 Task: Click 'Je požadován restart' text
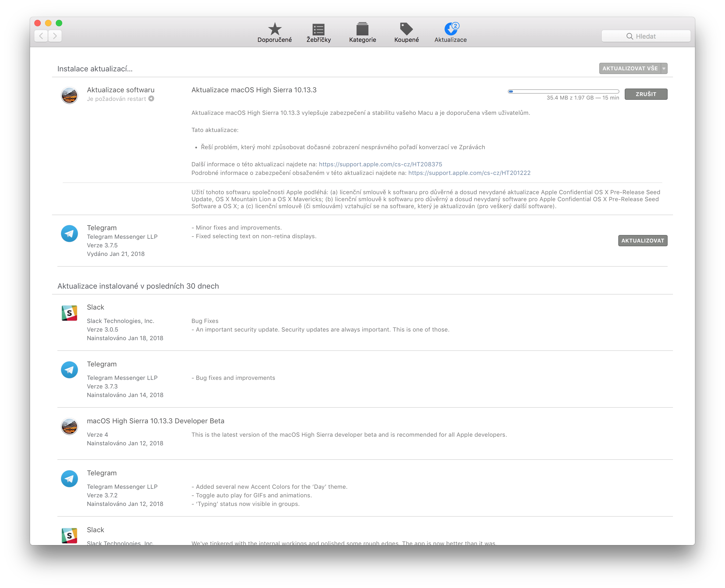[116, 99]
